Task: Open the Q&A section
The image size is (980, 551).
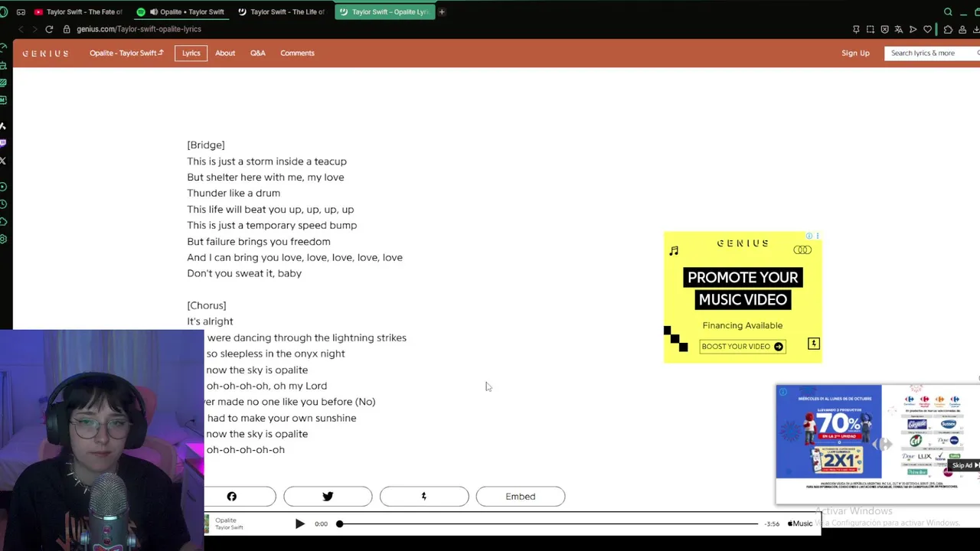Action: click(258, 53)
